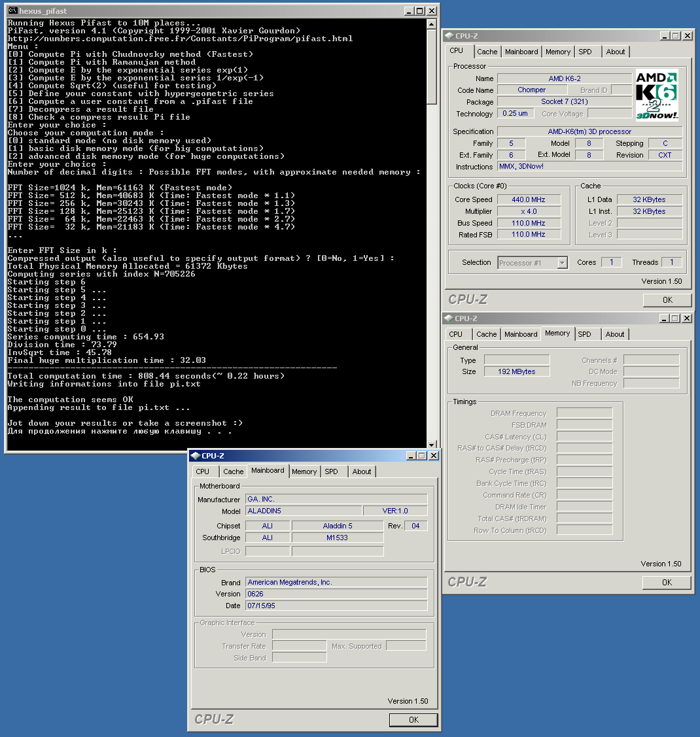700x737 pixels.
Task: Click the Revision field CXT
Action: coord(665,155)
